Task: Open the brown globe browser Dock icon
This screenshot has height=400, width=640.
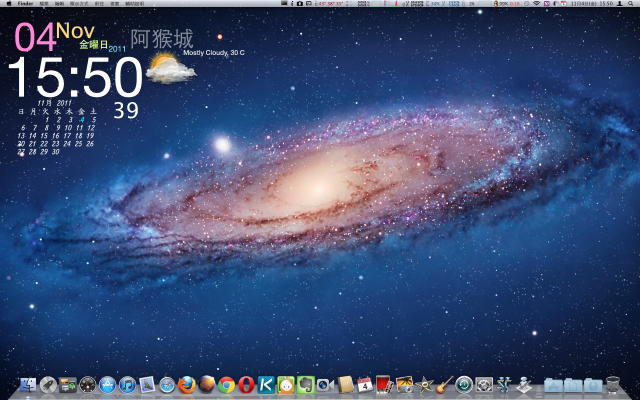Action: (207, 384)
